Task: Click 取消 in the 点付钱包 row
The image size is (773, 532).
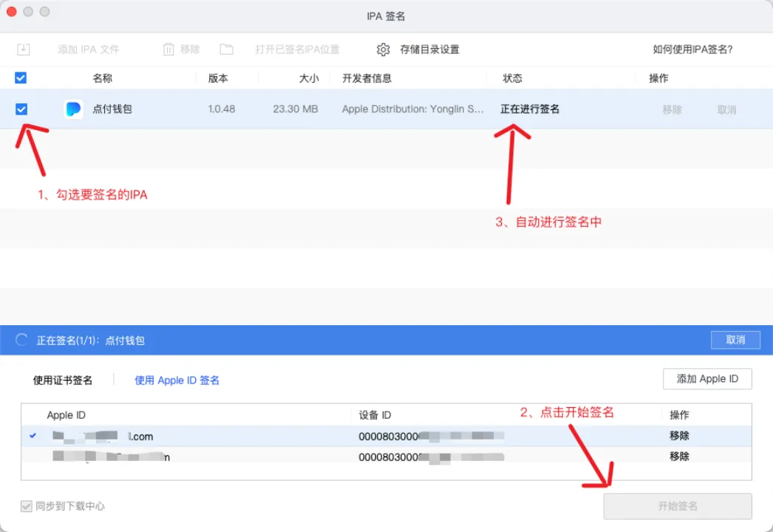Action: coord(726,109)
